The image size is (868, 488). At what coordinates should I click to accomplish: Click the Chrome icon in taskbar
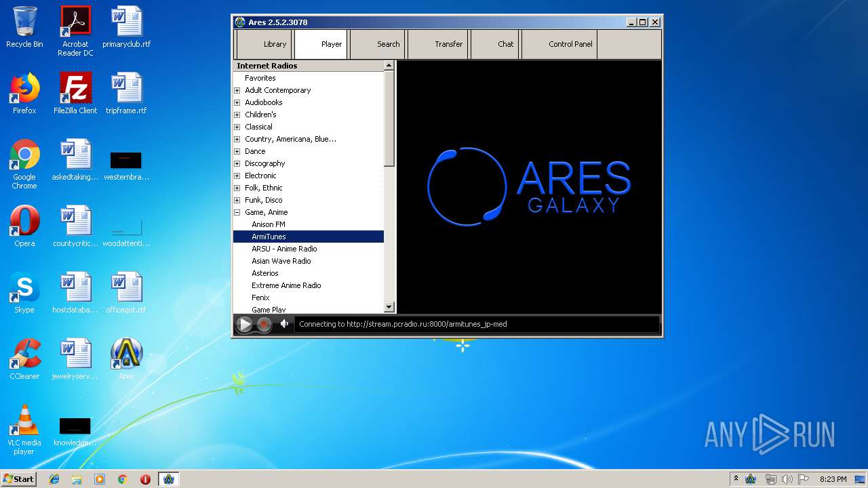[122, 479]
